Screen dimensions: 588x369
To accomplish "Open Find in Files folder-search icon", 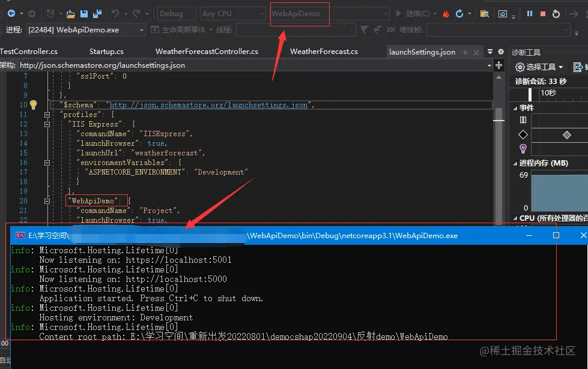I will (485, 14).
